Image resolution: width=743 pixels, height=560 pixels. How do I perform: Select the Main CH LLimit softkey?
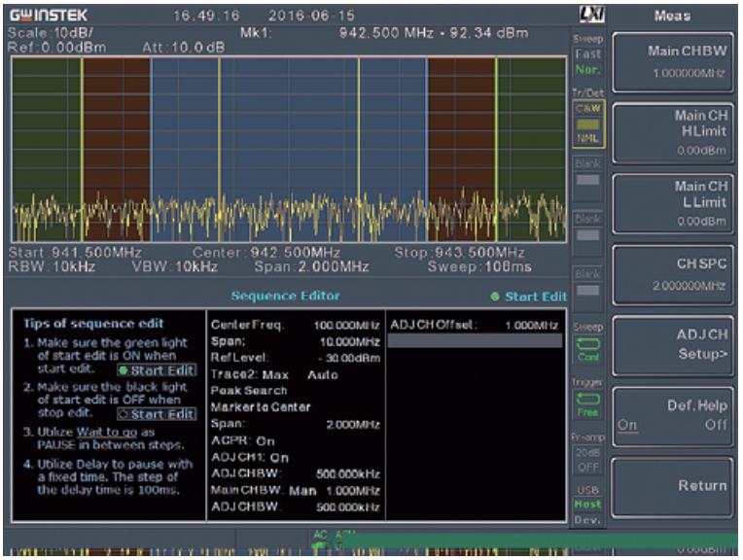coord(673,204)
